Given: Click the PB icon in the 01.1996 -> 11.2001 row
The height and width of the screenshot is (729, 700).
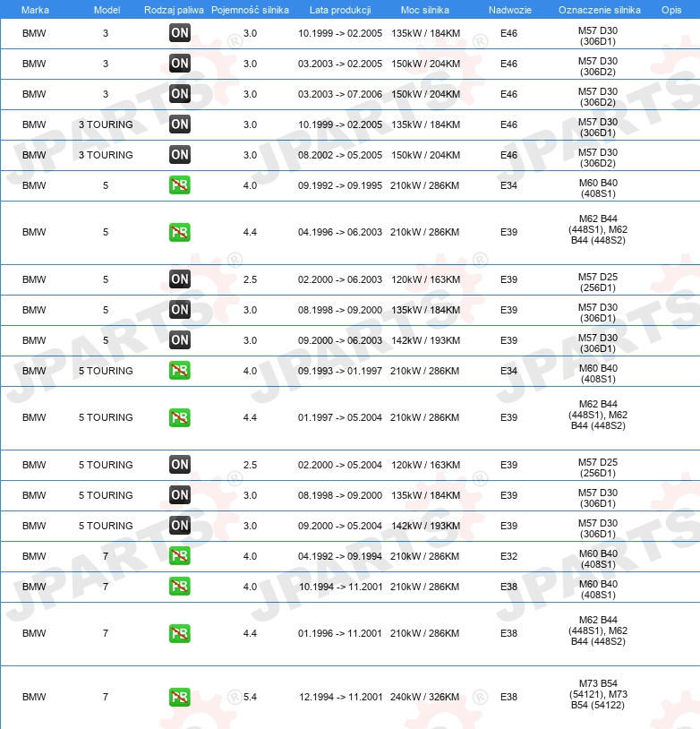Looking at the screenshot, I should pos(179,633).
